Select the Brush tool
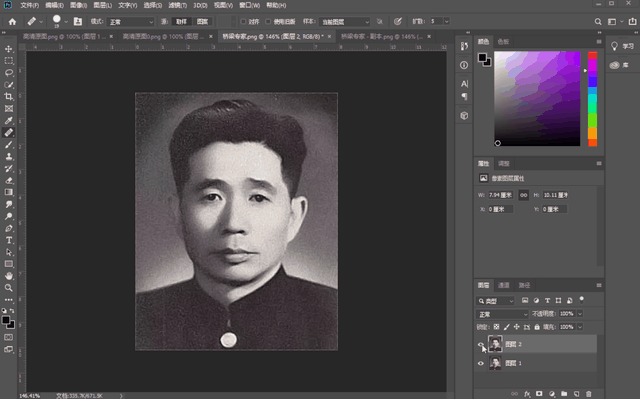 [9, 144]
